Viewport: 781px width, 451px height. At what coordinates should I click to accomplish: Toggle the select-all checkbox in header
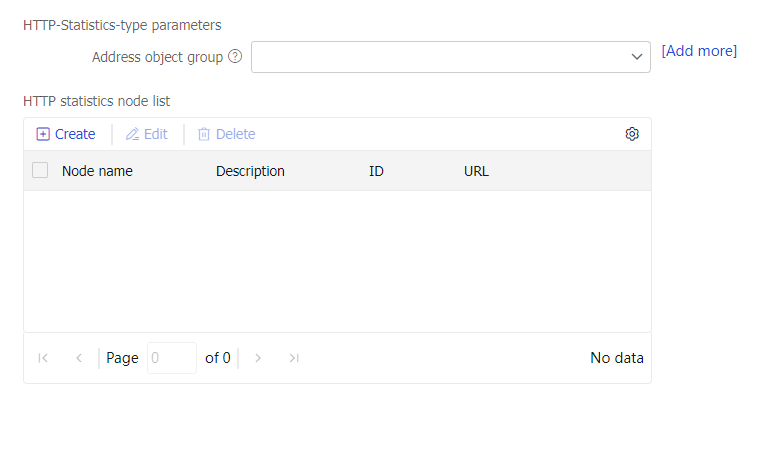click(x=40, y=170)
